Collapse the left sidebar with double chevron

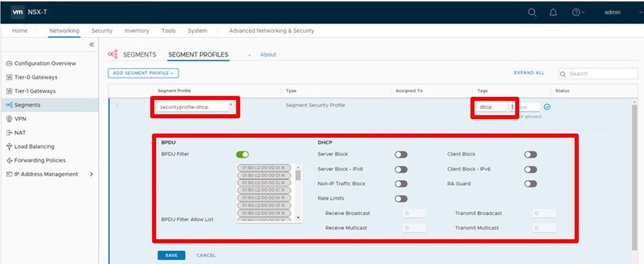[92, 45]
